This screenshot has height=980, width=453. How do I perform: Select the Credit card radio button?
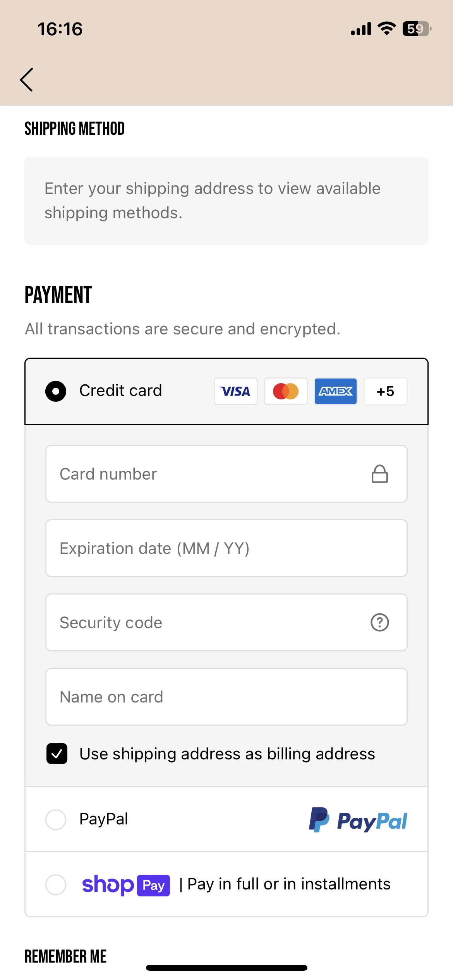pos(56,391)
